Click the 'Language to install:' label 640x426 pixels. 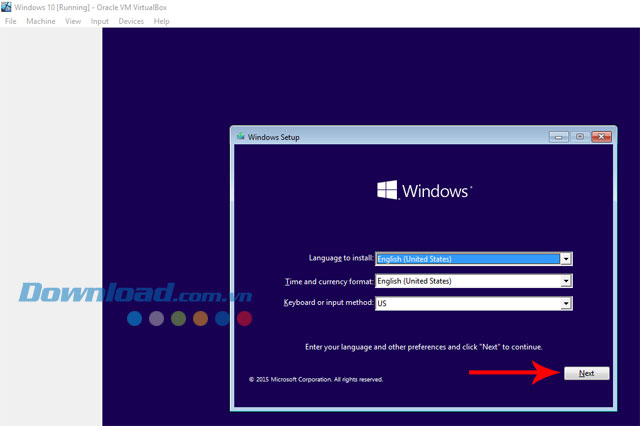click(341, 258)
